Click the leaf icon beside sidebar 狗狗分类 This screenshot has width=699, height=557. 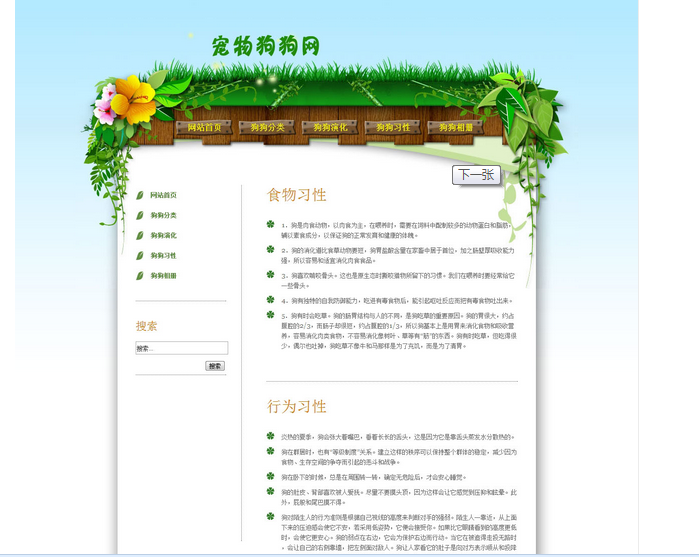coord(140,215)
